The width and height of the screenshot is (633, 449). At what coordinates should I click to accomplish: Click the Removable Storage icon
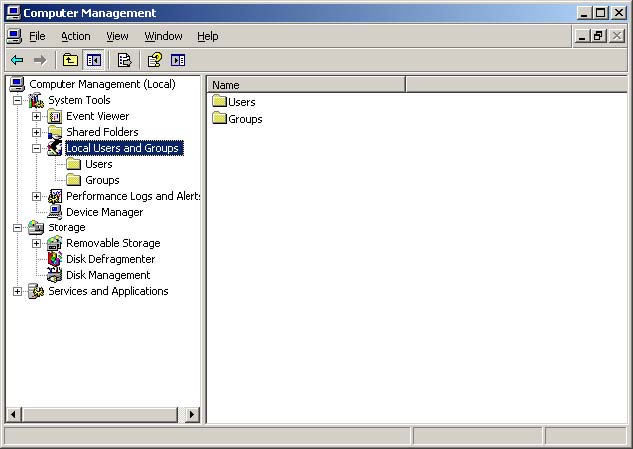pos(54,243)
